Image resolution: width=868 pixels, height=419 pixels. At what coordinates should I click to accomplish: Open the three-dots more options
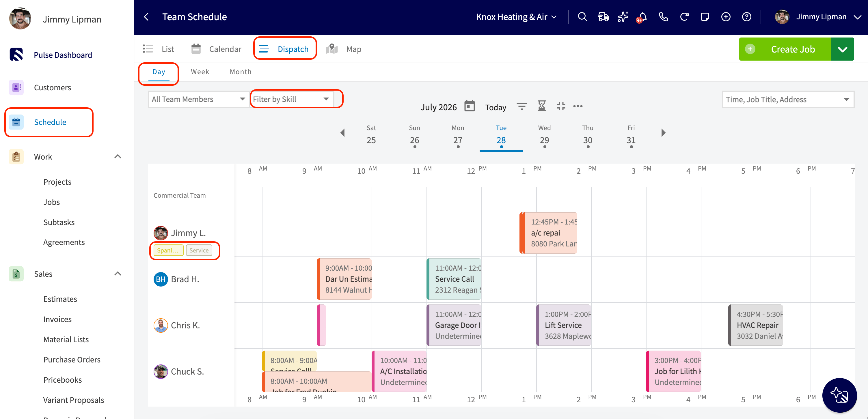point(578,106)
